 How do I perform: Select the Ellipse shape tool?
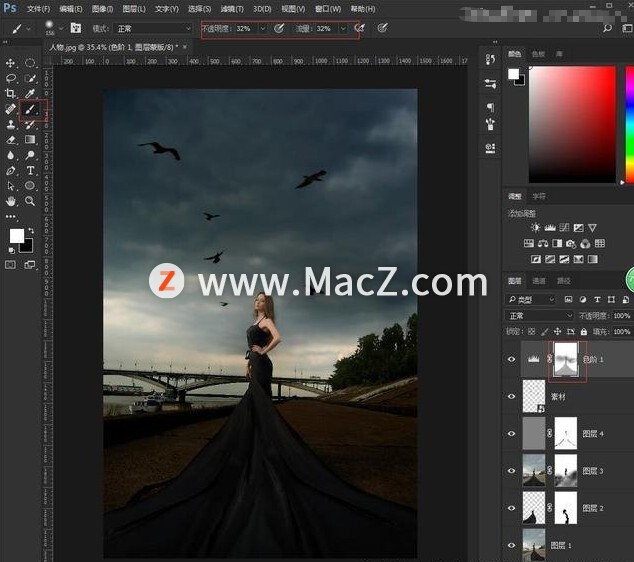30,186
